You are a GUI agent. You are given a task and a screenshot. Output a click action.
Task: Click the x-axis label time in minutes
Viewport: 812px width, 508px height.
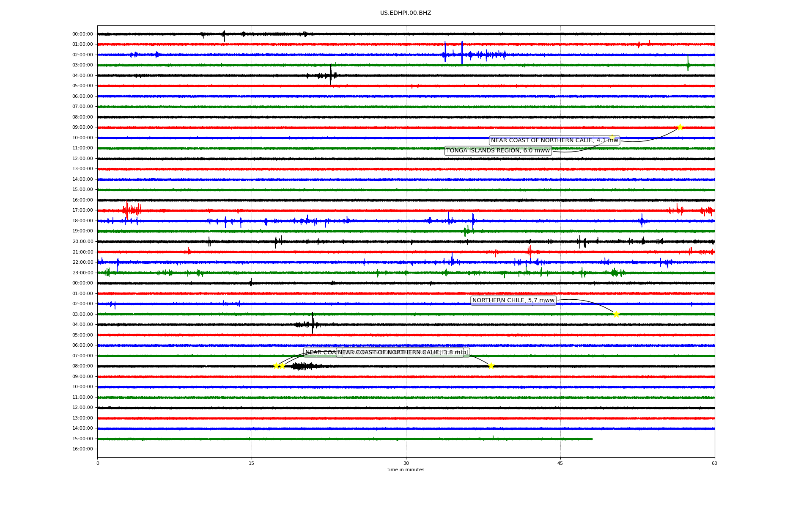point(406,470)
